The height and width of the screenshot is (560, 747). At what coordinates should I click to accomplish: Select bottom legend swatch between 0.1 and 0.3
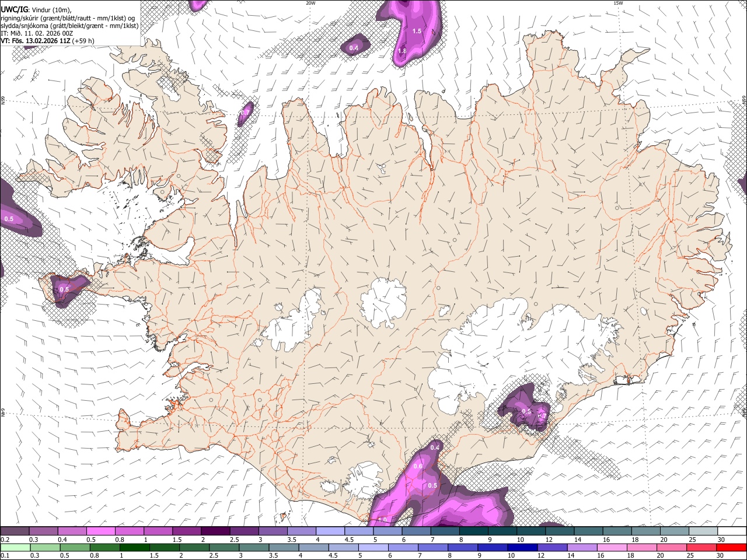16,548
